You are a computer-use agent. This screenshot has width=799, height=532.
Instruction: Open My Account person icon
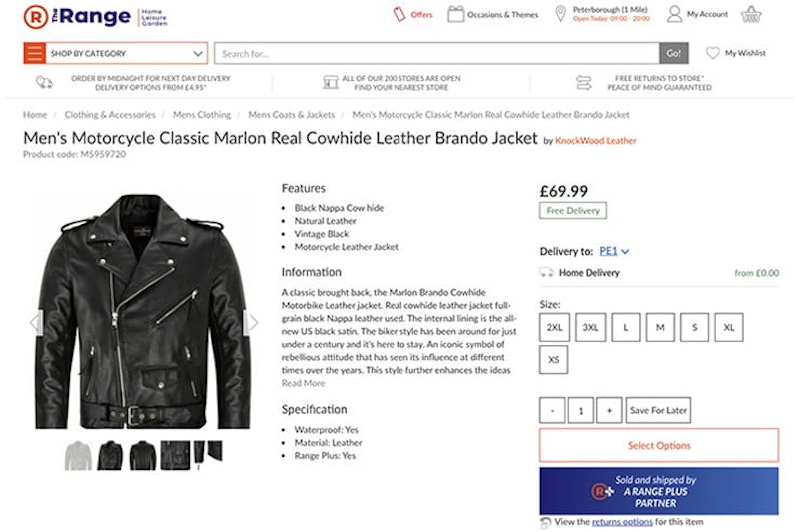tap(675, 15)
